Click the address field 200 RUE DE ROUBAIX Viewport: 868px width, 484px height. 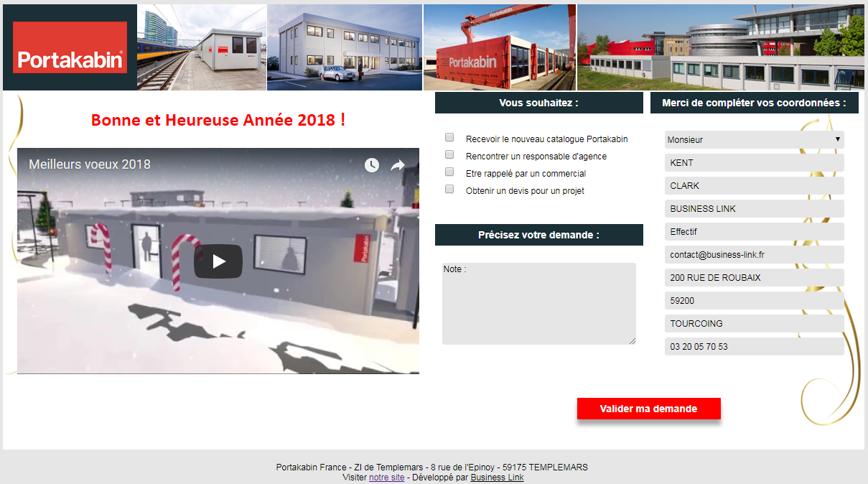[x=754, y=278]
